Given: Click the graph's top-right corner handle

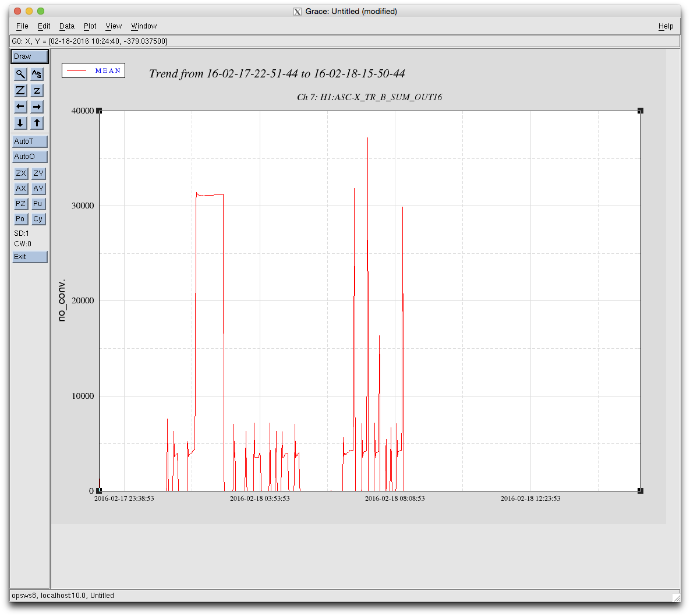Looking at the screenshot, I should (x=641, y=111).
